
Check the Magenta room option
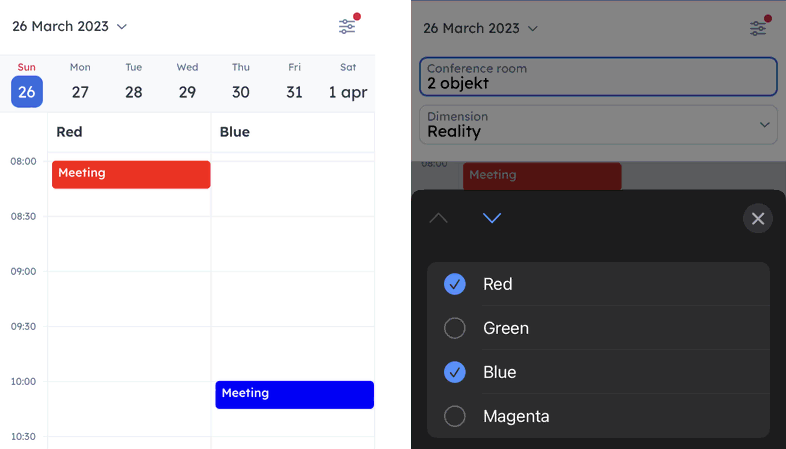pos(598,416)
